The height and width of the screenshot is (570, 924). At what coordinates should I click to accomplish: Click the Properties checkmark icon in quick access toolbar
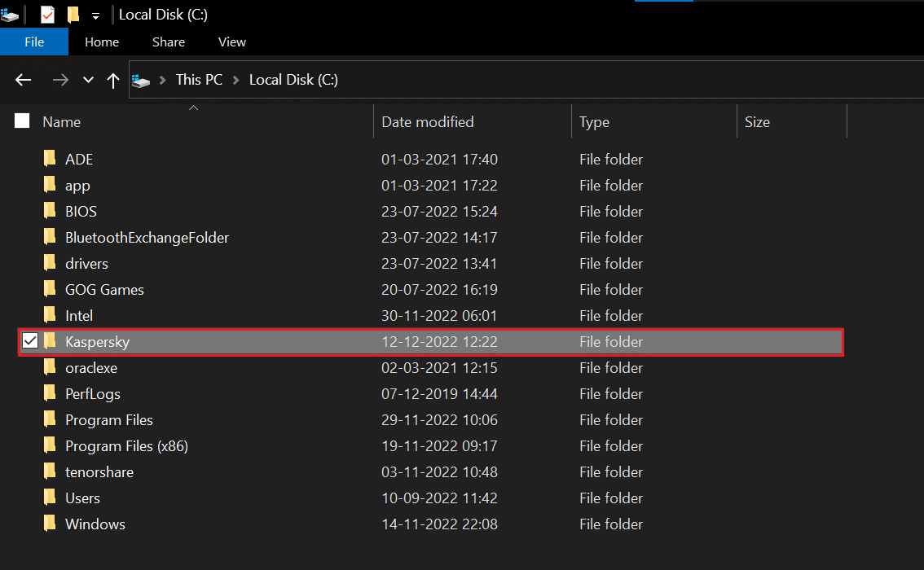point(47,15)
